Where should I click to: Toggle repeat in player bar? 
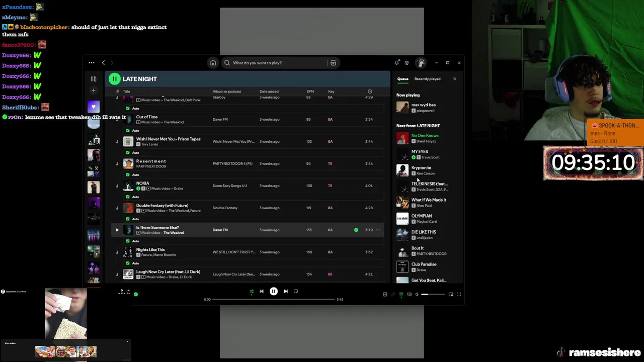pos(296,291)
